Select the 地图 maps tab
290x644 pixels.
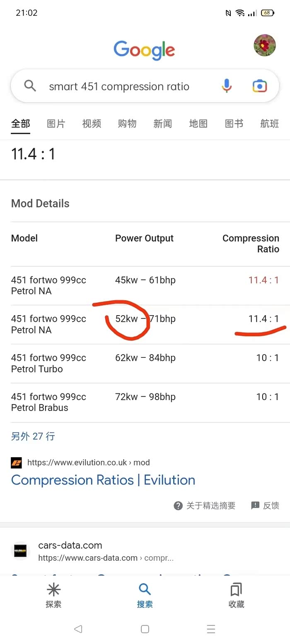198,123
